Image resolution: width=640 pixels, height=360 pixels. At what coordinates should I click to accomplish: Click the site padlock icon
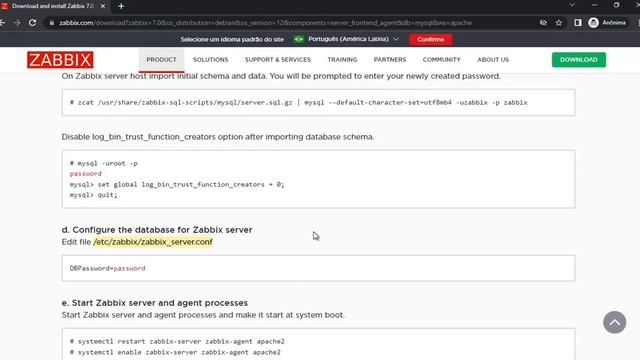point(51,23)
